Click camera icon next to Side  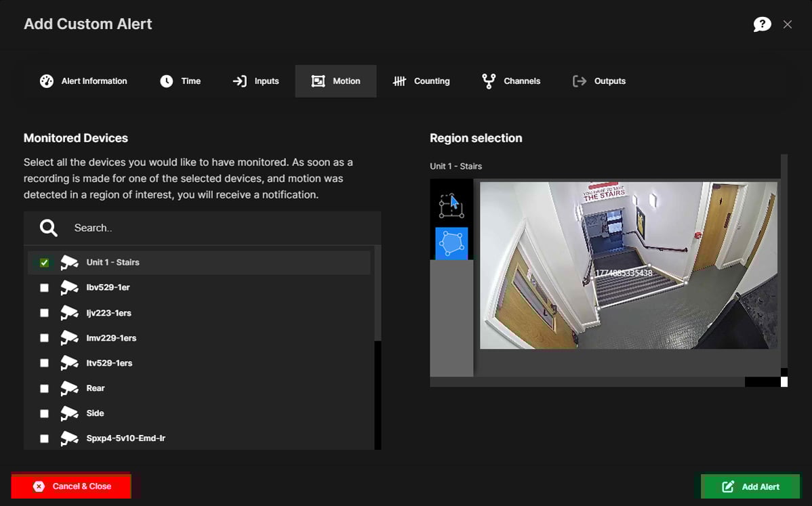[x=69, y=413]
